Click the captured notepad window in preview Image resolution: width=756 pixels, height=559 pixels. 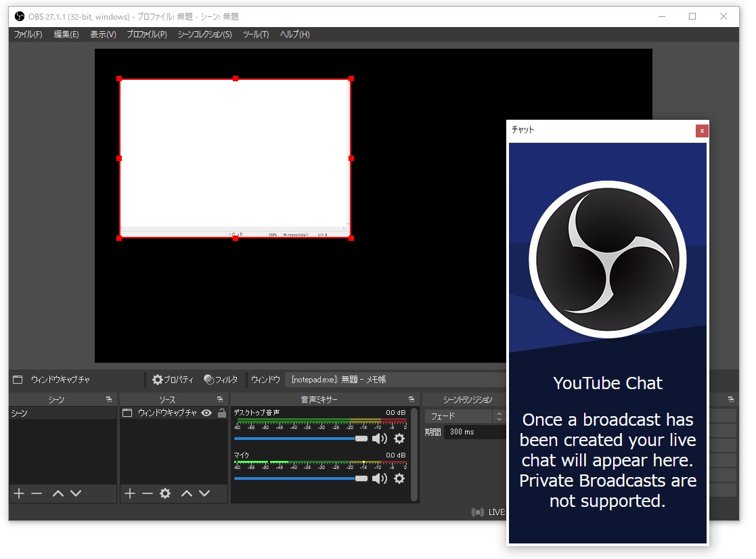pyautogui.click(x=236, y=158)
